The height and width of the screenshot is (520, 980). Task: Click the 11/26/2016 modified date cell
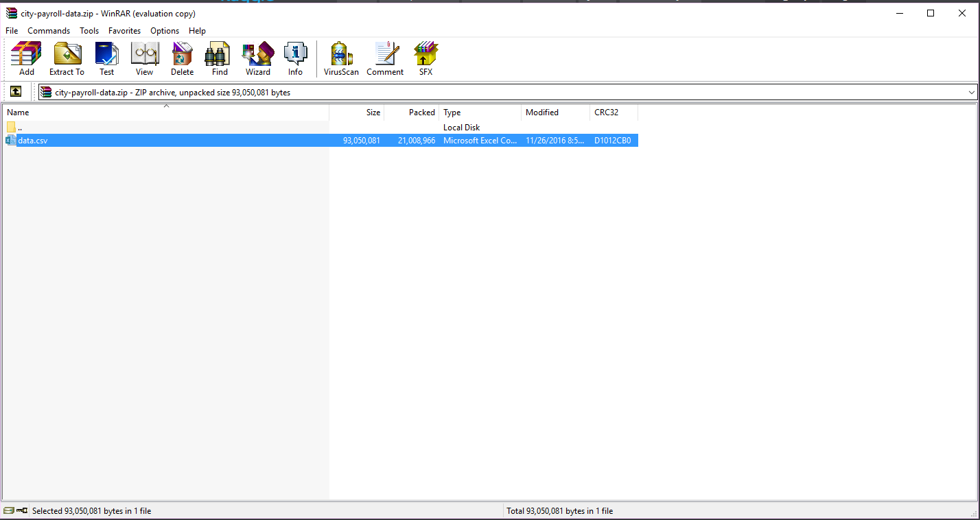pyautogui.click(x=556, y=141)
